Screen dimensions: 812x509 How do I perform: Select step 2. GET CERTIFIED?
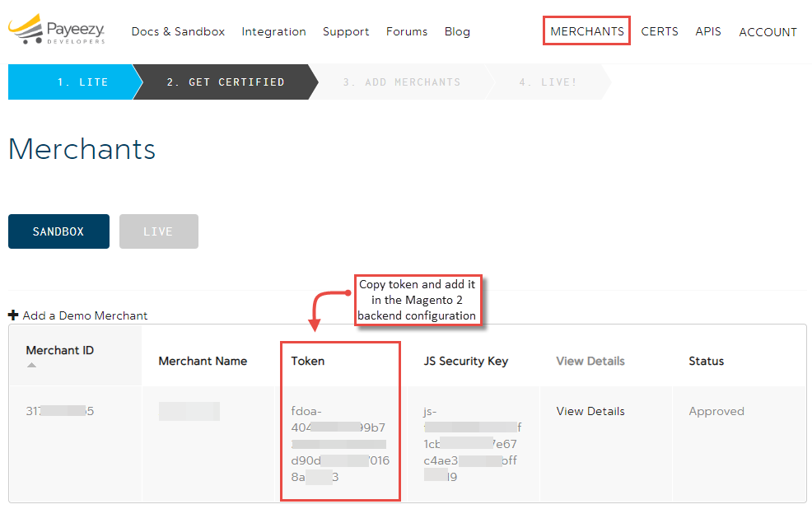(226, 82)
